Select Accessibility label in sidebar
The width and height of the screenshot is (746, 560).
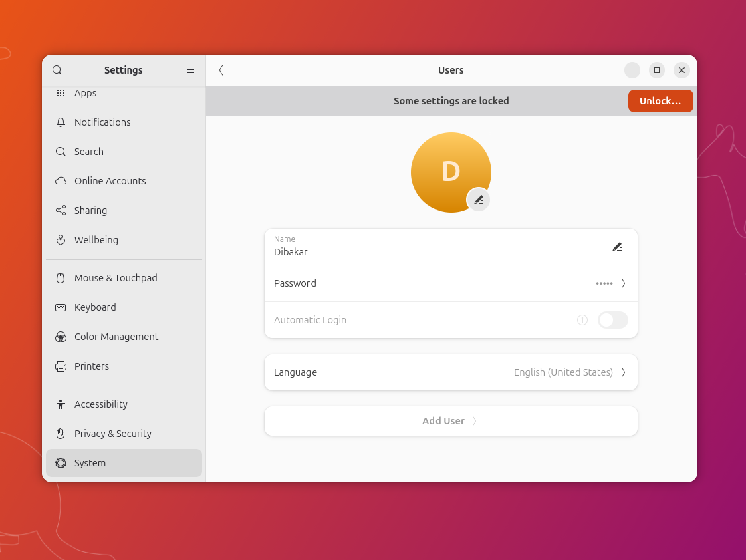(x=101, y=404)
